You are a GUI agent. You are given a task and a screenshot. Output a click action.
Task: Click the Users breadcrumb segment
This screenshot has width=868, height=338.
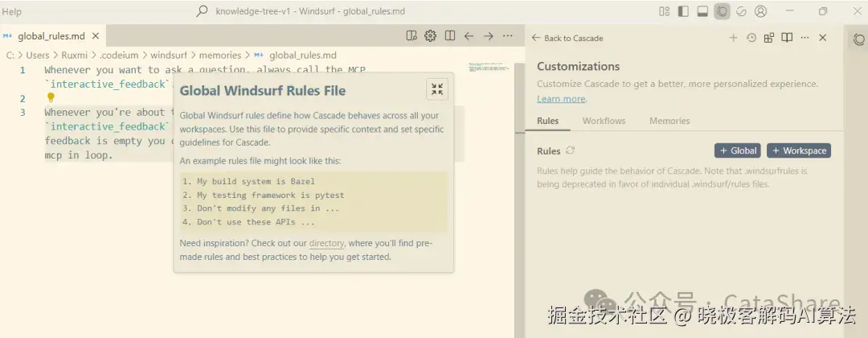38,55
